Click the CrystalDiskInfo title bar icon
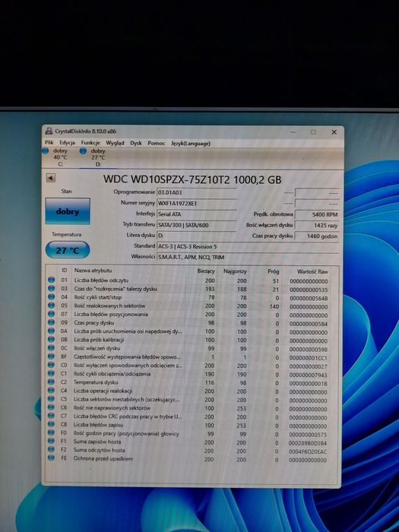The image size is (399, 532). pyautogui.click(x=49, y=131)
